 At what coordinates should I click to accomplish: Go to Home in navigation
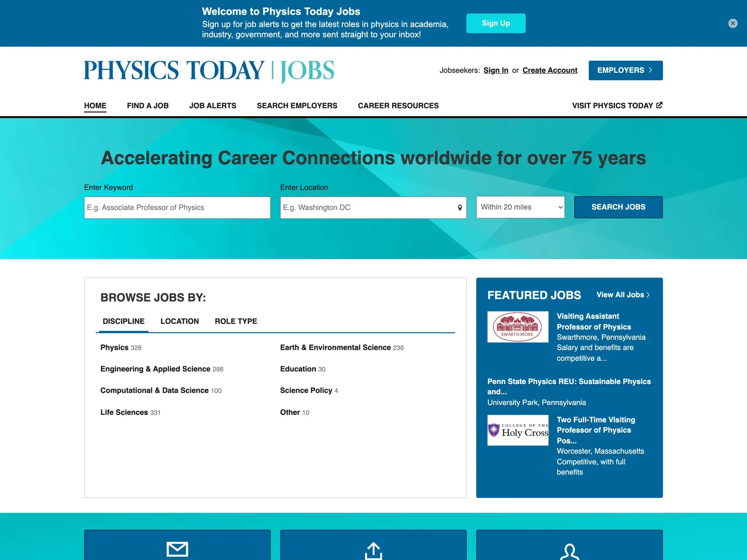click(95, 106)
